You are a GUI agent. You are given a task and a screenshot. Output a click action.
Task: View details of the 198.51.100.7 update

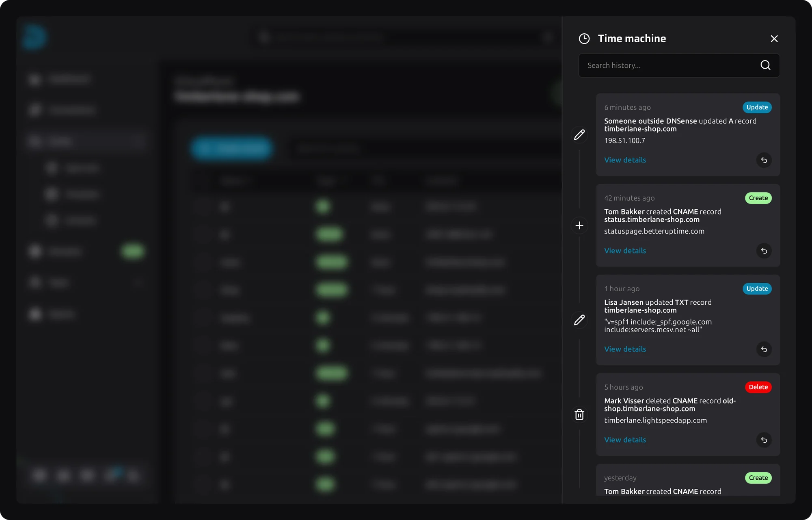(x=625, y=160)
